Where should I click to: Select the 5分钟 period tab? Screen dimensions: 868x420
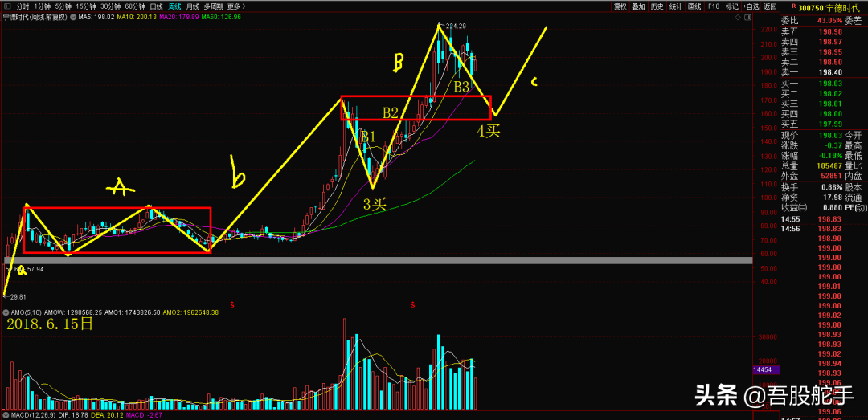[x=63, y=6]
